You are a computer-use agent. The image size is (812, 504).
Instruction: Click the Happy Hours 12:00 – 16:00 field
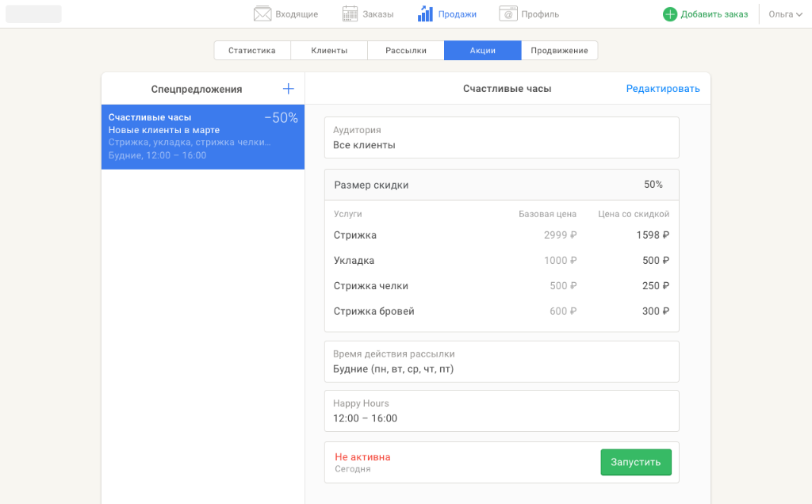[x=502, y=410]
